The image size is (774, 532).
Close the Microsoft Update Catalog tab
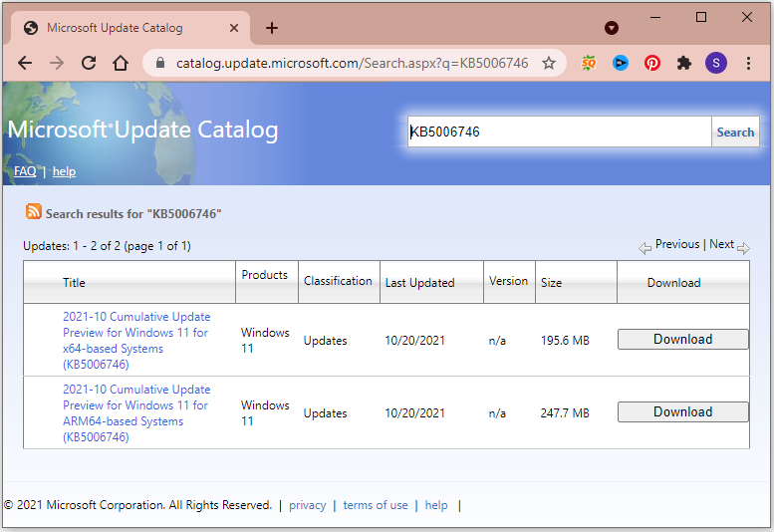(234, 28)
